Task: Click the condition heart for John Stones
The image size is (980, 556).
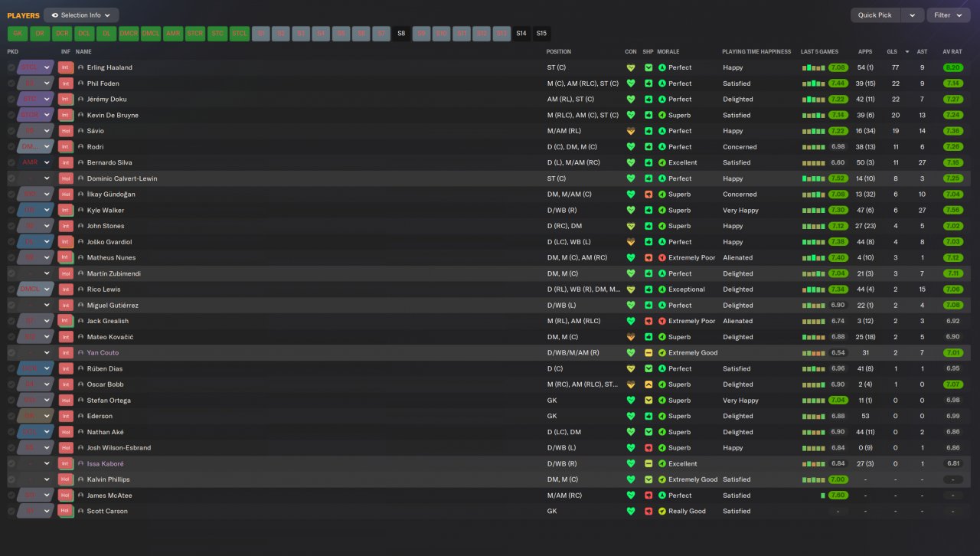Action: [631, 226]
